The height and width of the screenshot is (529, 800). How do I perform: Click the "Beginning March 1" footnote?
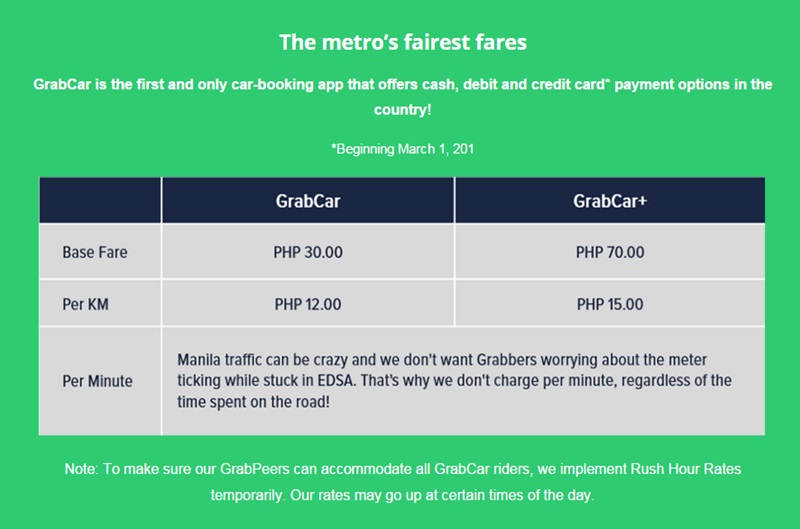[403, 149]
